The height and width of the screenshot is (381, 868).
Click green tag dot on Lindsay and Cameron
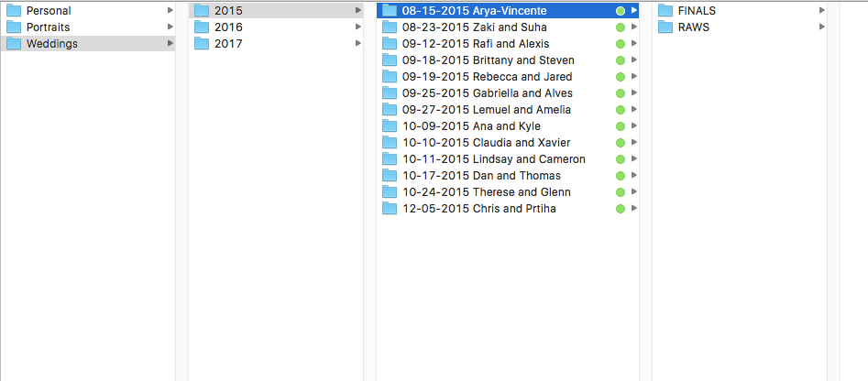pyautogui.click(x=620, y=159)
